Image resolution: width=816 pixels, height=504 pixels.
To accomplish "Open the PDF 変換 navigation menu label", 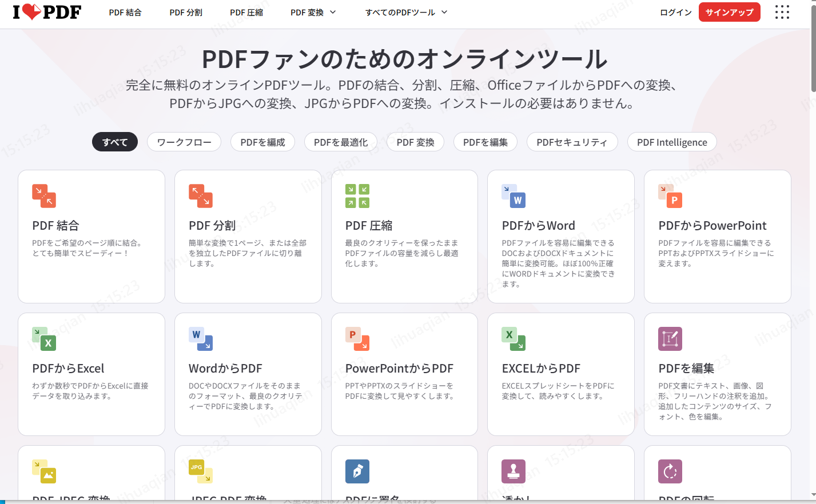I will tap(307, 12).
